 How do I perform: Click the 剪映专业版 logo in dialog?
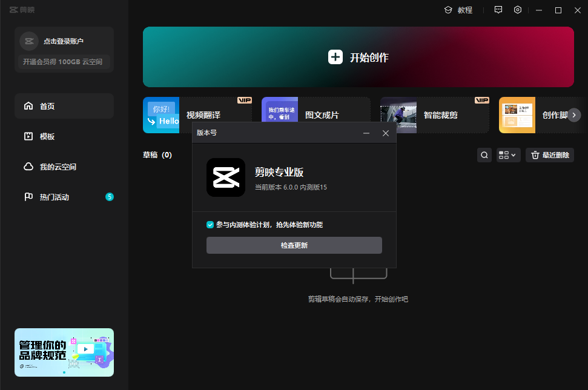226,177
